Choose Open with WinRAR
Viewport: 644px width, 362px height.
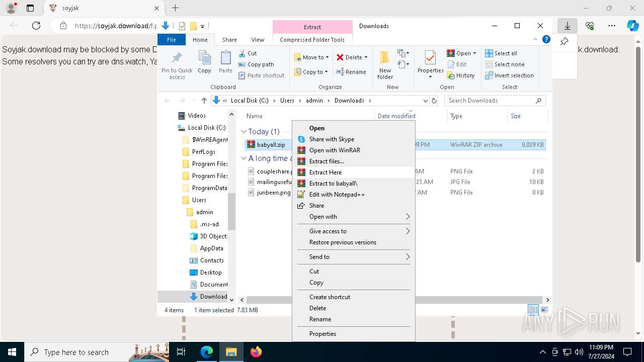pyautogui.click(x=354, y=150)
